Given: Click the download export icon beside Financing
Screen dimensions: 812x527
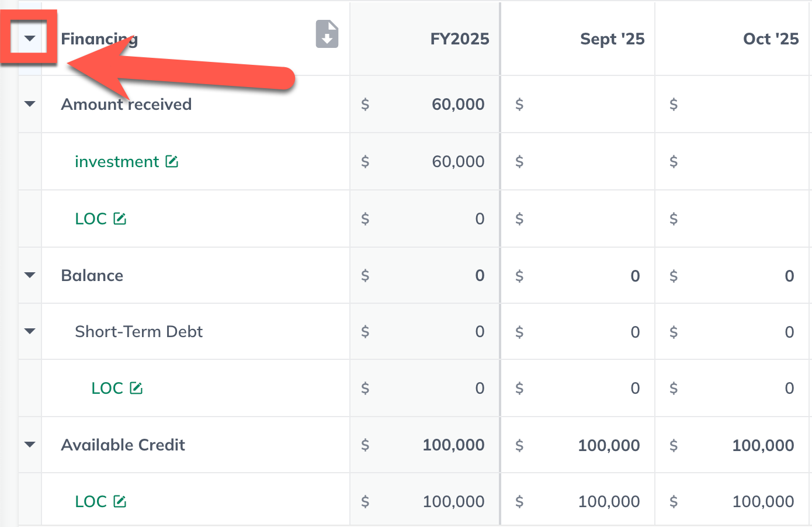Looking at the screenshot, I should pos(327,34).
